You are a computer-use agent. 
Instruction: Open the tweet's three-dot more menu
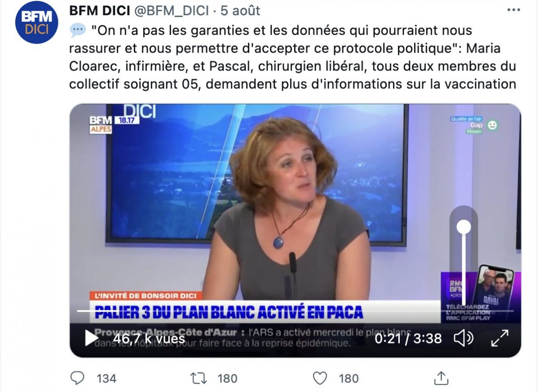click(x=514, y=9)
